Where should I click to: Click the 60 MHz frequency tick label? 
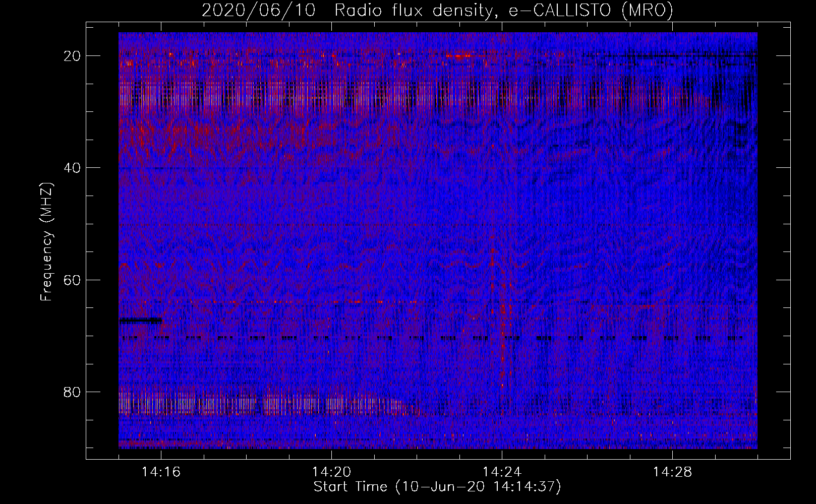[x=72, y=280]
